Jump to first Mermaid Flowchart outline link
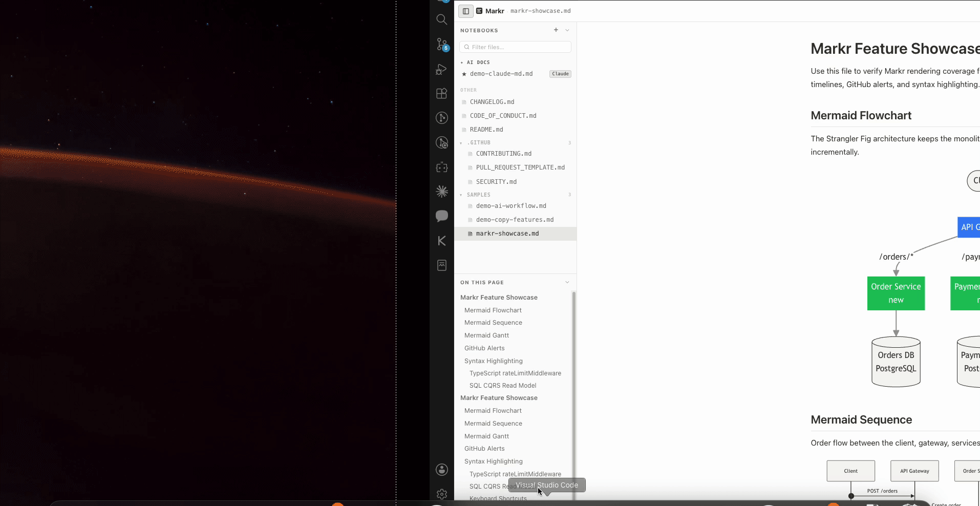Screen dimensions: 980x506 (493, 310)
